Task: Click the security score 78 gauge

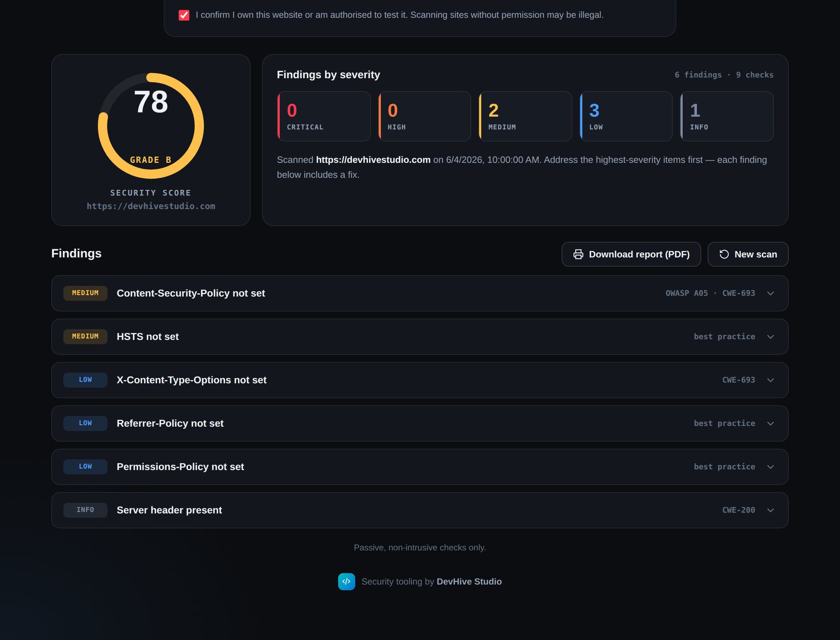Action: (x=151, y=126)
